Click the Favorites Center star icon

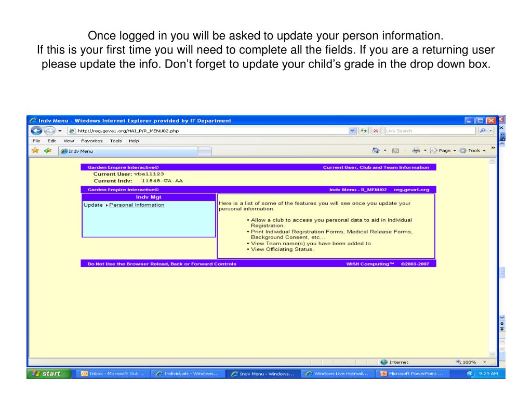[35, 150]
